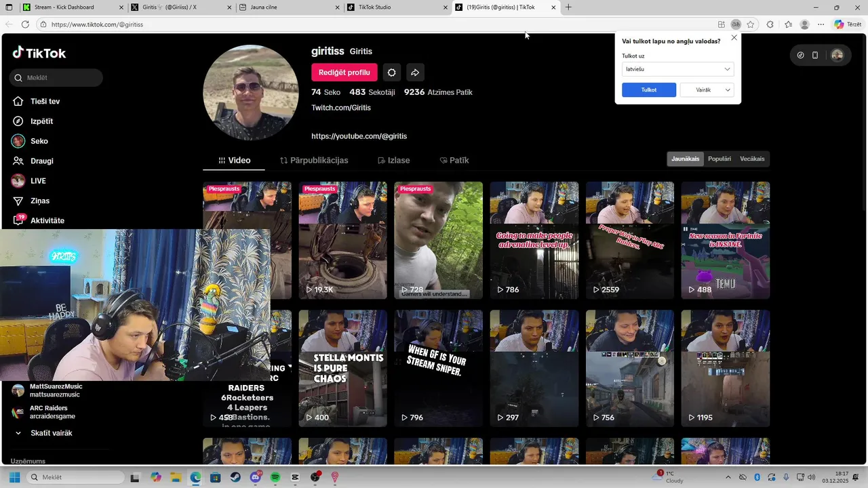Open video with 19.3K views
The width and height of the screenshot is (868, 488).
click(343, 240)
